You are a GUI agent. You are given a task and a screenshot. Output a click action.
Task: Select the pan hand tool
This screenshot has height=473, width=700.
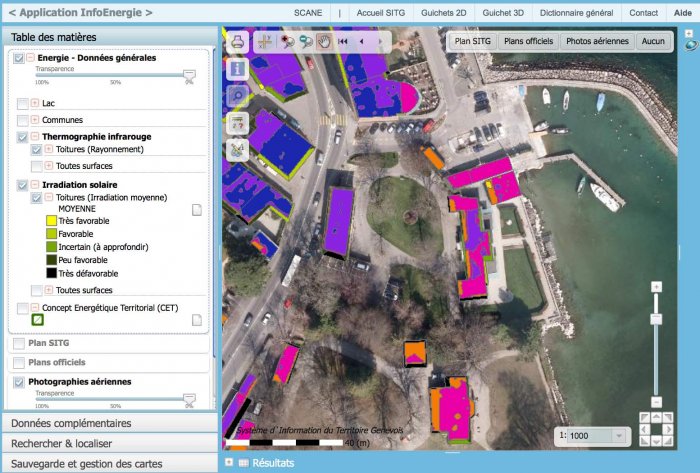pos(324,42)
